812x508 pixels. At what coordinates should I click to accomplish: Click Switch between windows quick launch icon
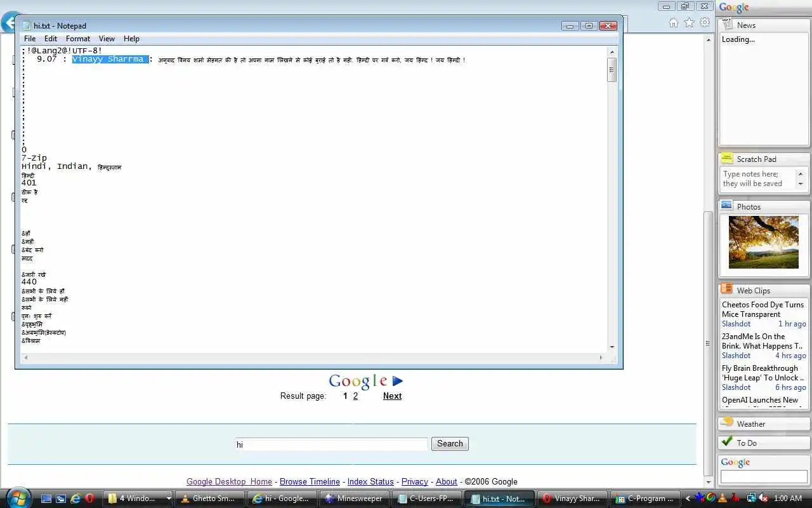pyautogui.click(x=60, y=498)
